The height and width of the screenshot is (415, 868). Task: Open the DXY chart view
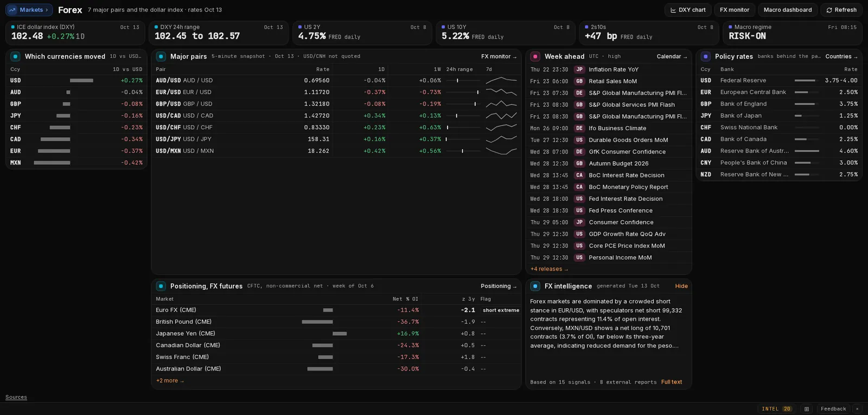(688, 10)
